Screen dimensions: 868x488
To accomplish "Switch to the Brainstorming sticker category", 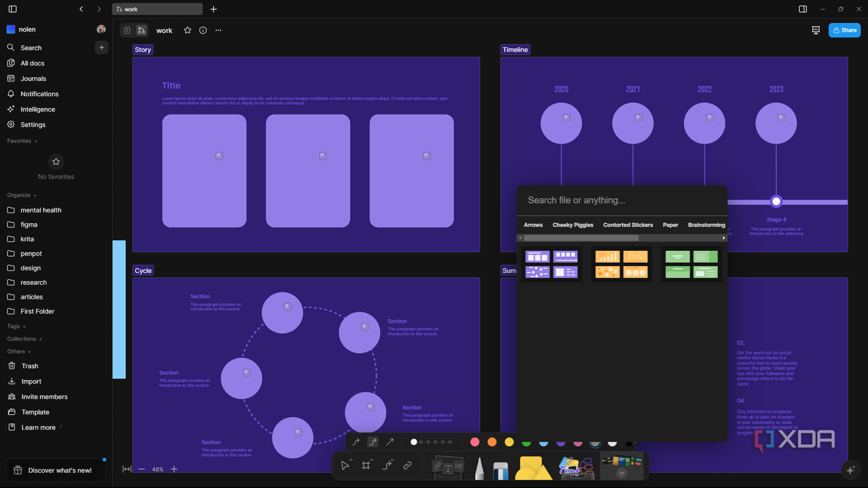I will [706, 225].
